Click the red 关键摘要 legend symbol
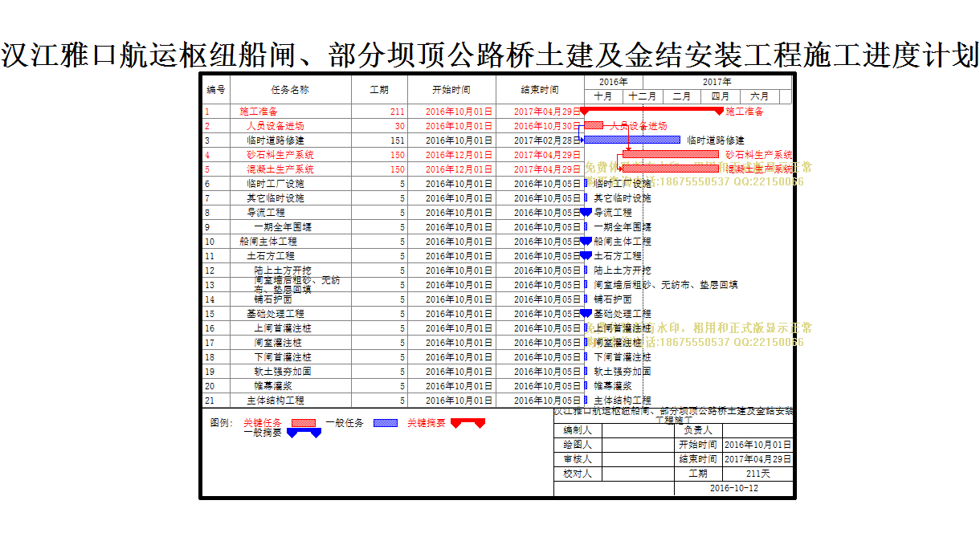Screen dimensions: 980x537 pyautogui.click(x=468, y=423)
